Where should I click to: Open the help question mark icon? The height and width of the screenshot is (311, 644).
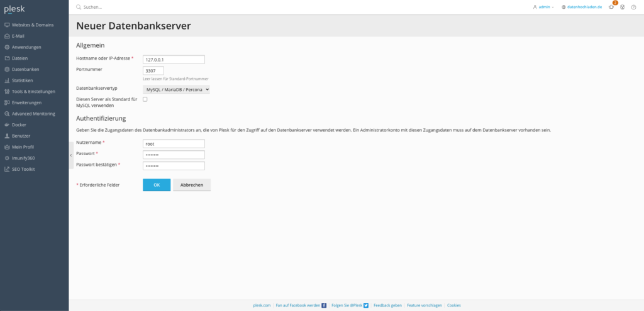click(x=634, y=7)
